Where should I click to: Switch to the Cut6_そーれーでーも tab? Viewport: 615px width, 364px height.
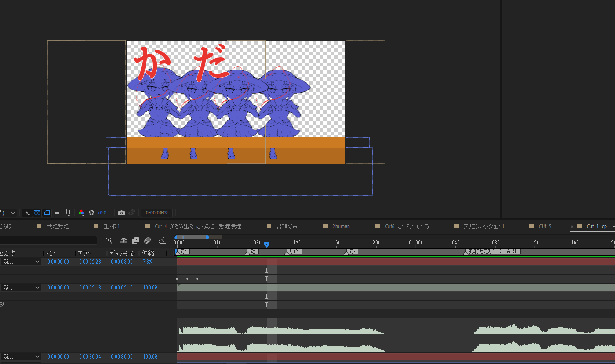[x=407, y=226]
